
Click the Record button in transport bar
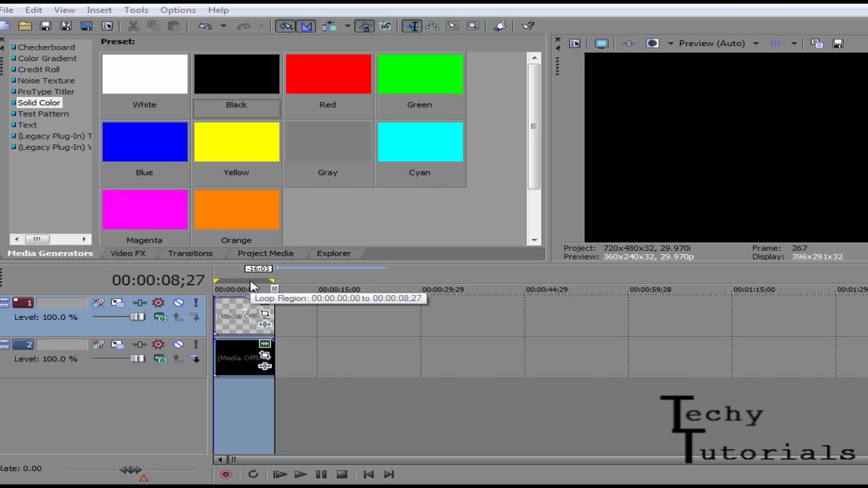pos(226,474)
